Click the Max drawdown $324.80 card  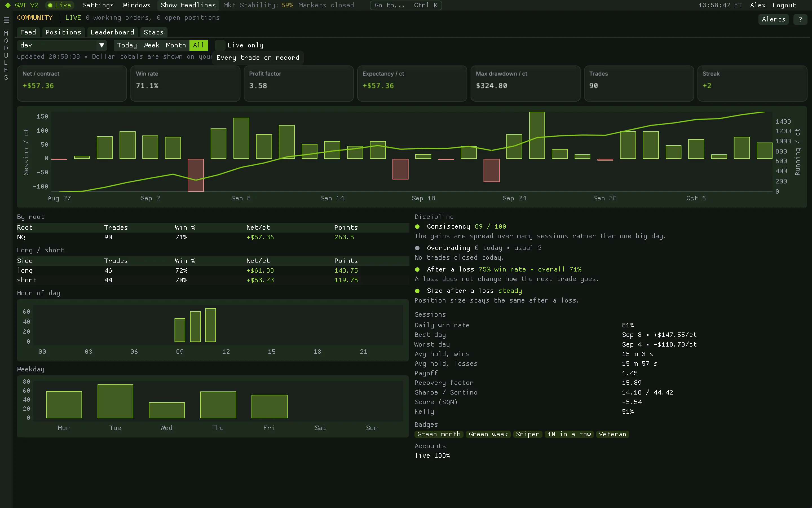click(526, 83)
